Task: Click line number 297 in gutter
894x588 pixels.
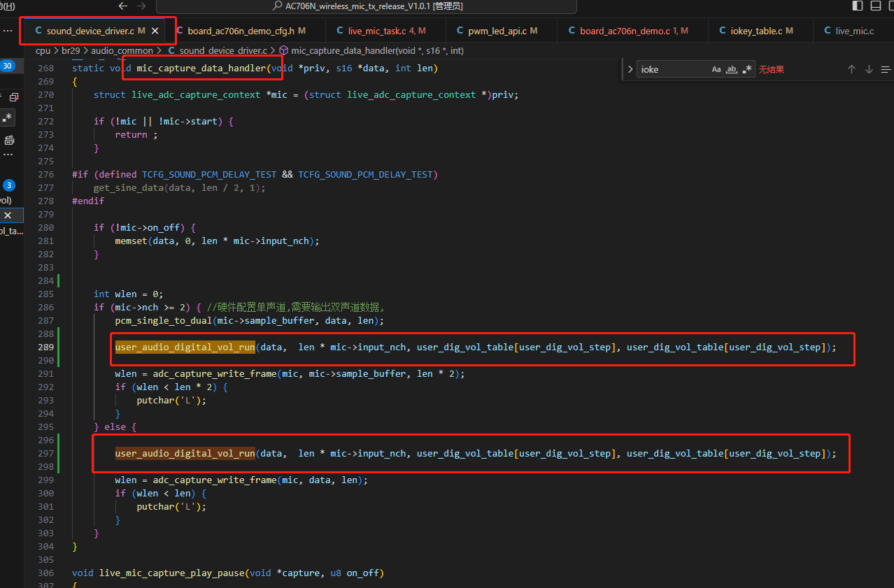Action: click(x=45, y=453)
